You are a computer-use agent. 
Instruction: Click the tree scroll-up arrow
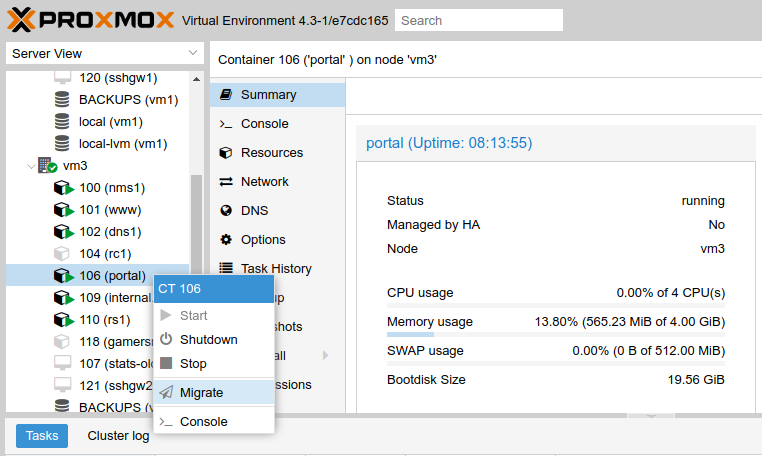point(196,79)
